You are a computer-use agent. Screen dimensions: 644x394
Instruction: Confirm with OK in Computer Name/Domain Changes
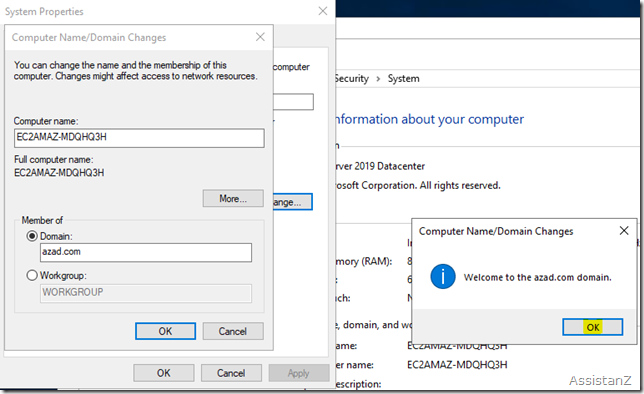tap(165, 331)
